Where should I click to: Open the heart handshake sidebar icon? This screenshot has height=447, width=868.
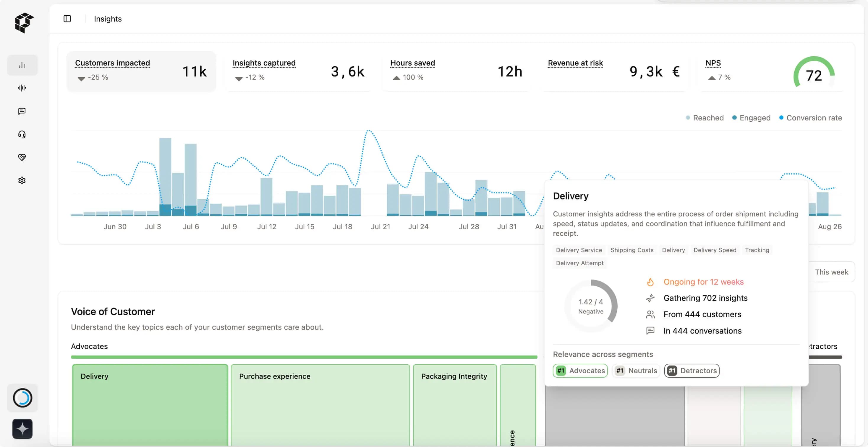click(x=22, y=157)
